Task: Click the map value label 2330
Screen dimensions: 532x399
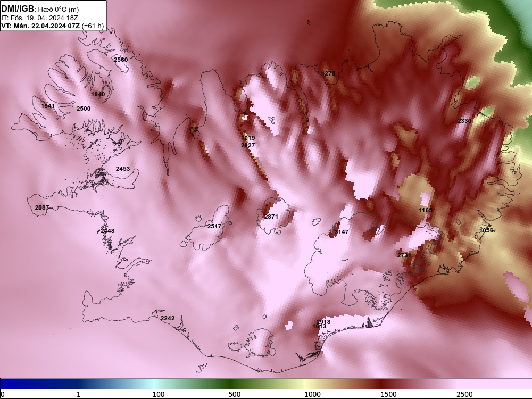Action: pos(464,121)
